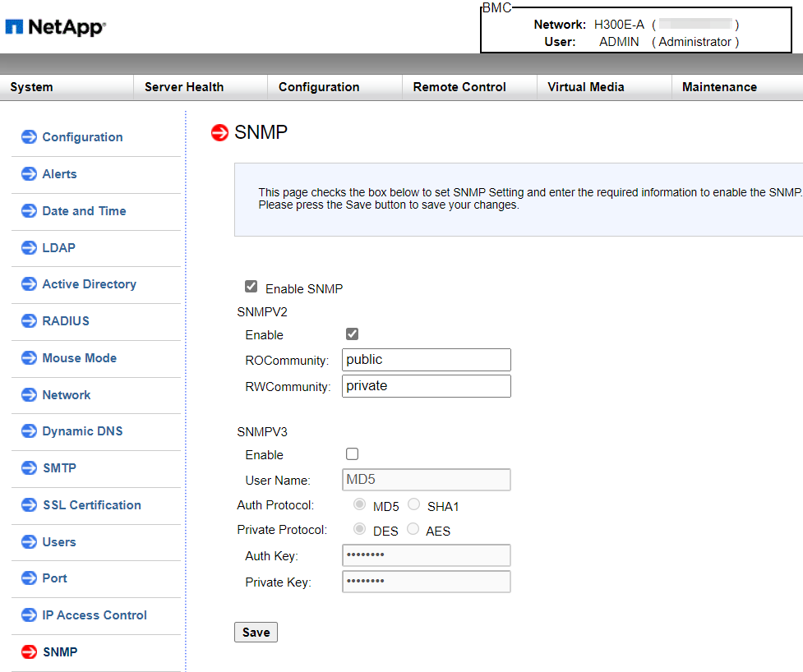Viewport: 803px width, 672px height.
Task: Save the SNMP settings
Action: 256,632
